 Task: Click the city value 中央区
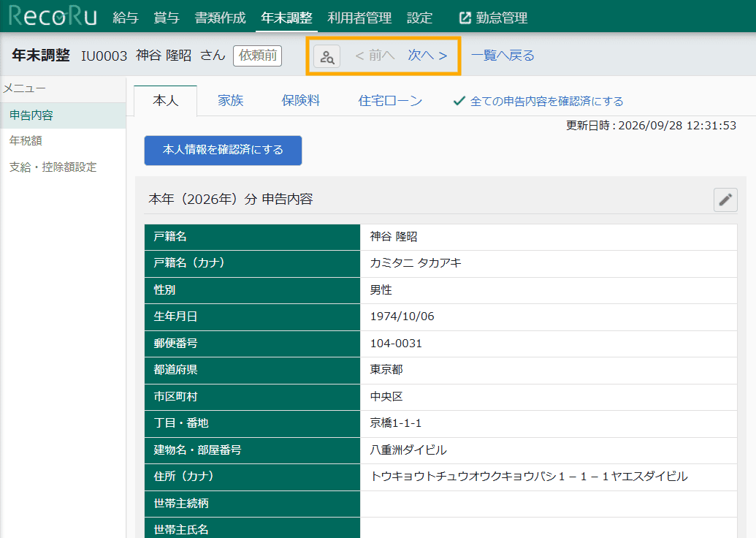tap(386, 397)
